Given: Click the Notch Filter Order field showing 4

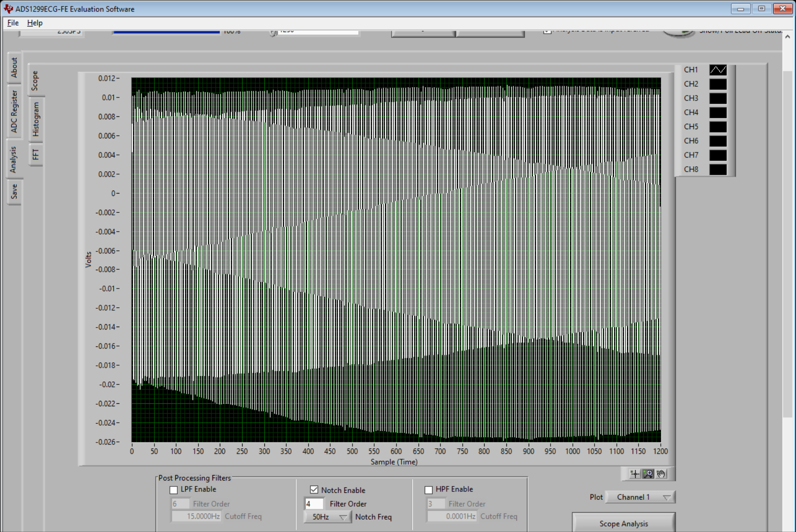Looking at the screenshot, I should click(313, 504).
